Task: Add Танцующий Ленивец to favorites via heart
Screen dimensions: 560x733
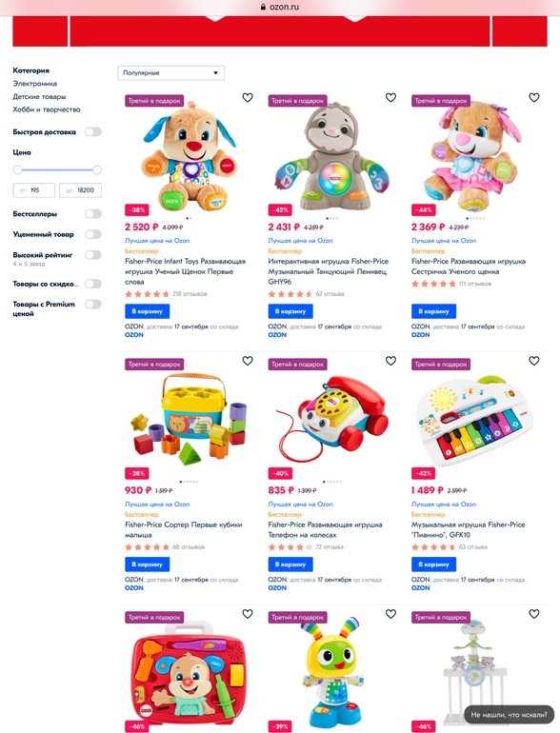Action: point(390,98)
